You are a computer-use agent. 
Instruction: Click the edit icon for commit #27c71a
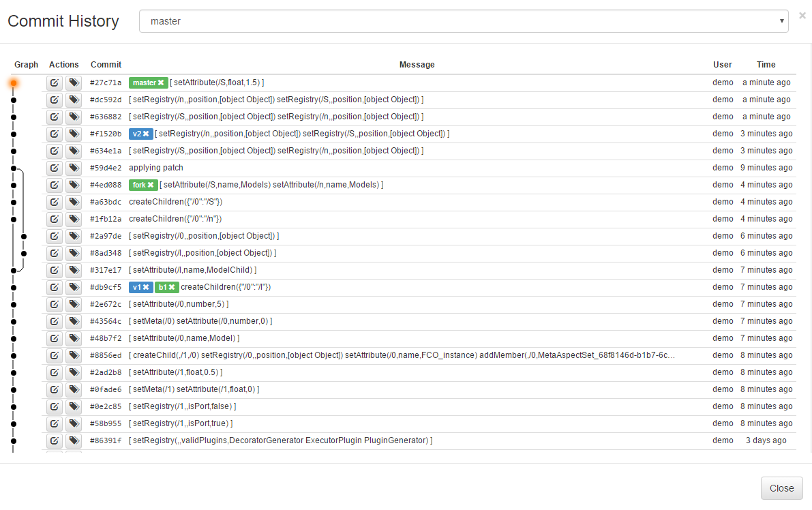[55, 82]
